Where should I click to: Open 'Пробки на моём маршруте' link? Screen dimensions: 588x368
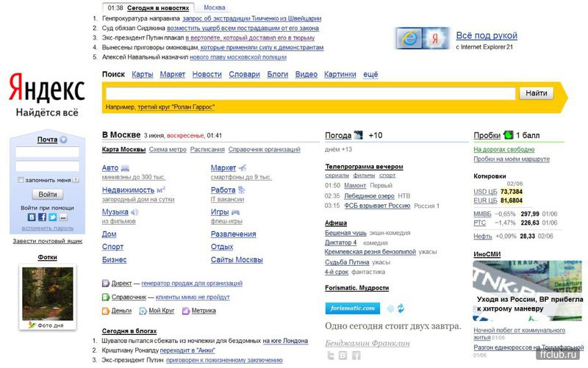coord(512,159)
